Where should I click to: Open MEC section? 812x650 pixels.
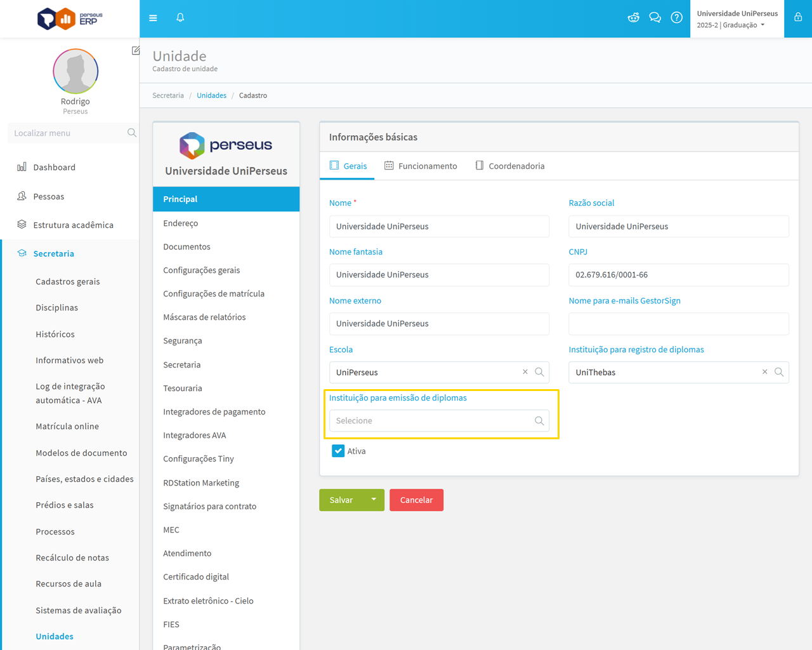click(226, 529)
